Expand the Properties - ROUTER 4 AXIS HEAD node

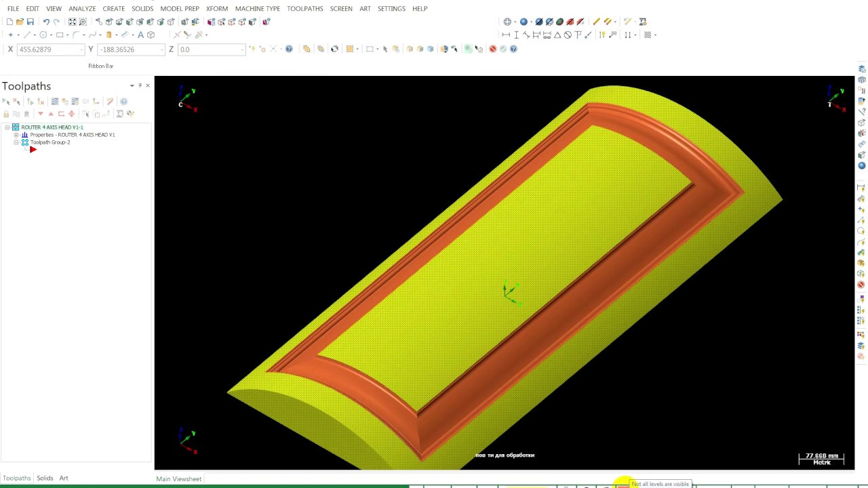click(x=16, y=135)
